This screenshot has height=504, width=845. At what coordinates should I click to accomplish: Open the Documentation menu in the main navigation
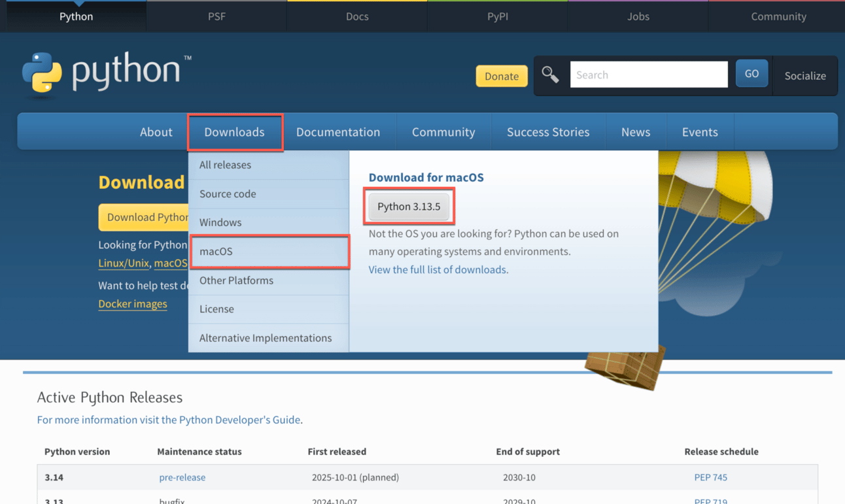point(338,132)
